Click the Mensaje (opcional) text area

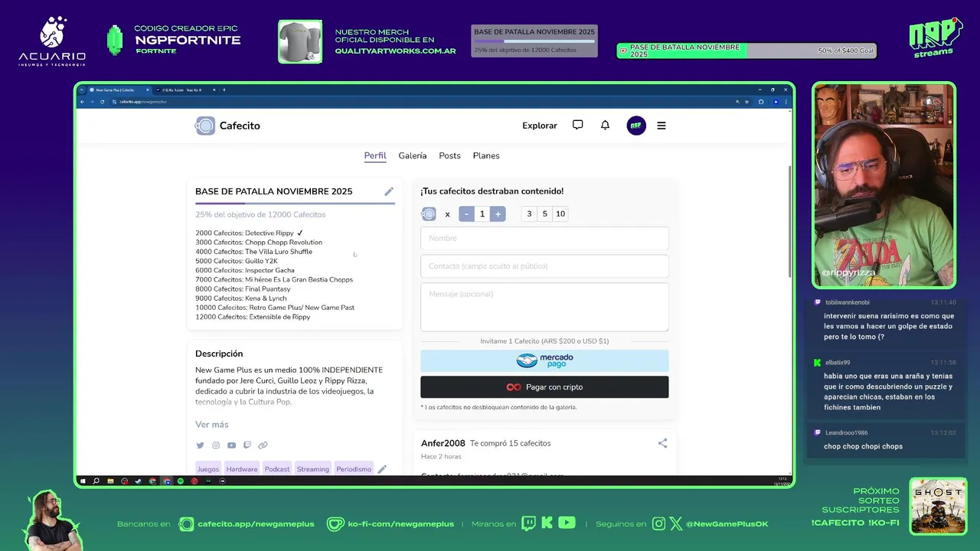(x=544, y=307)
